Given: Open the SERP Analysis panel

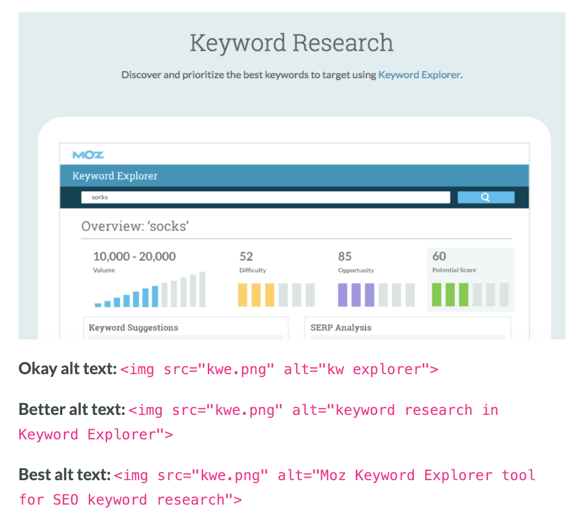Looking at the screenshot, I should click(341, 327).
